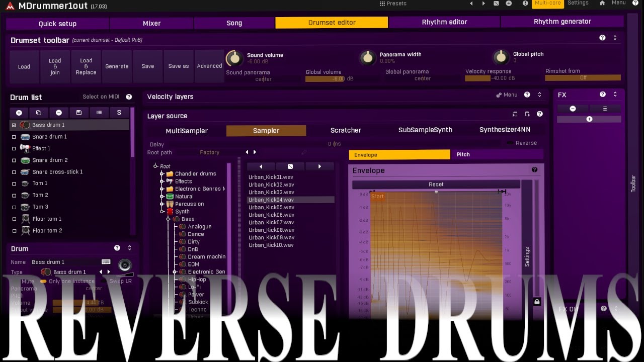Open FX panel help icon
Screen dimensions: 644x362
602,94
